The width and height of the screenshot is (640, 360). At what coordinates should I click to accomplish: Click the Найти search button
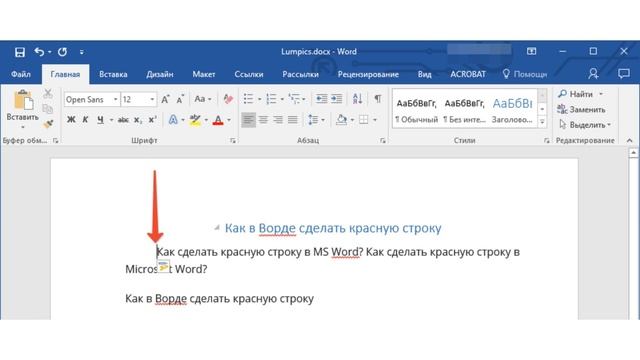[576, 94]
